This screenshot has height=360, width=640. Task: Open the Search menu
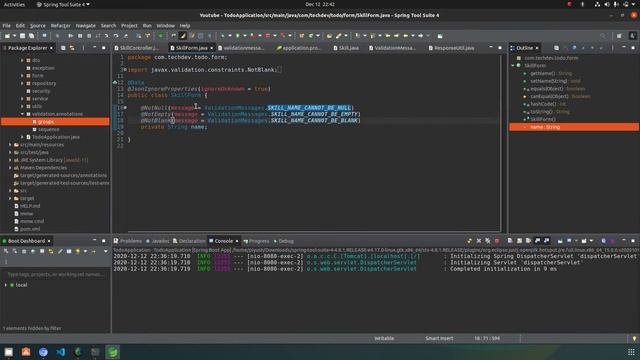coord(108,25)
